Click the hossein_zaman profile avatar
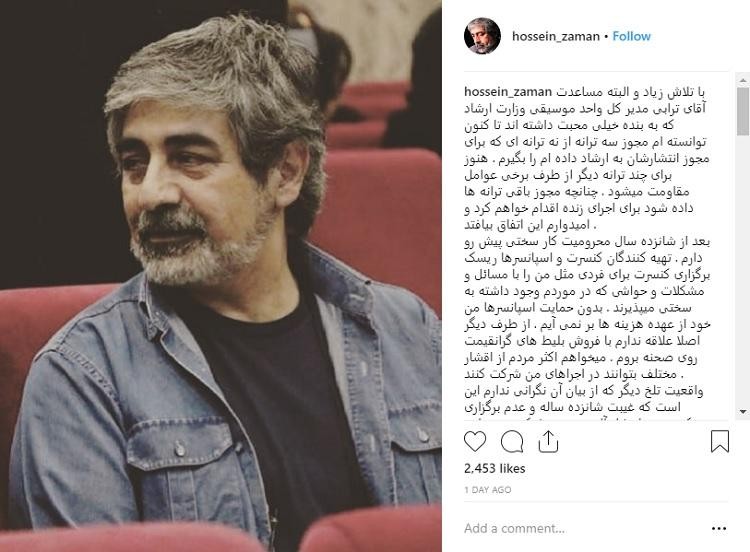 (x=482, y=36)
